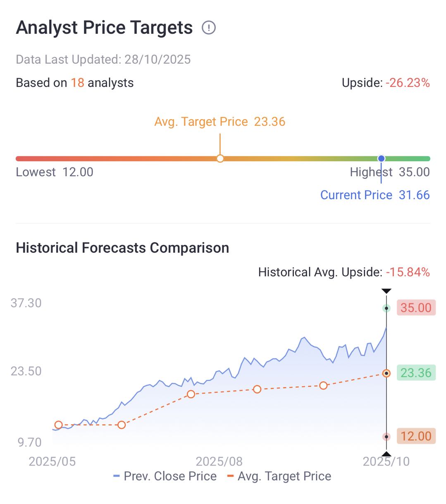Screen dimensions: 446x504
Task: Select the second orange target price point
Action: [x=122, y=425]
